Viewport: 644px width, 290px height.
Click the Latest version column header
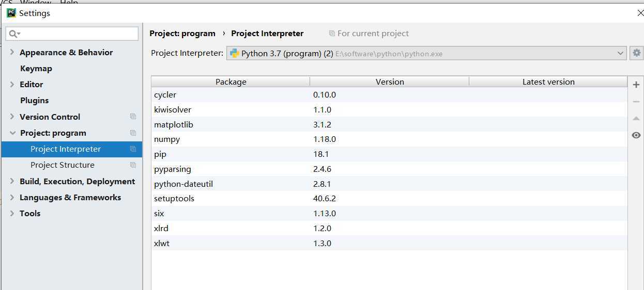(548, 82)
